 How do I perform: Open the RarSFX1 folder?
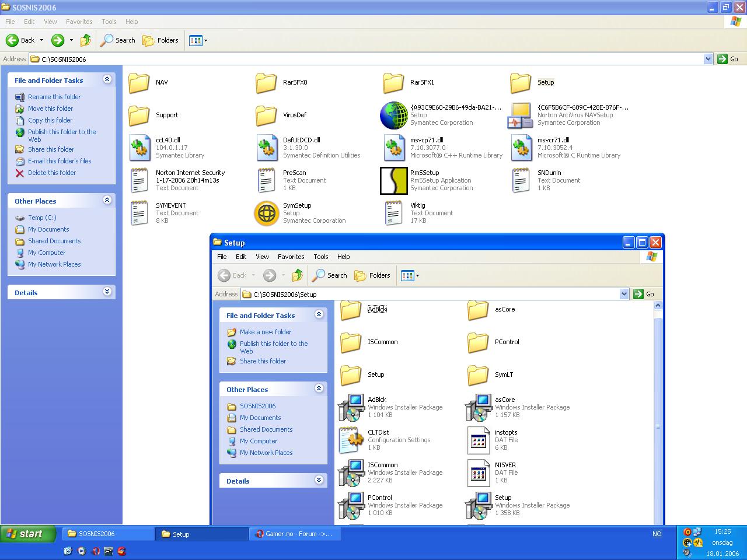394,82
